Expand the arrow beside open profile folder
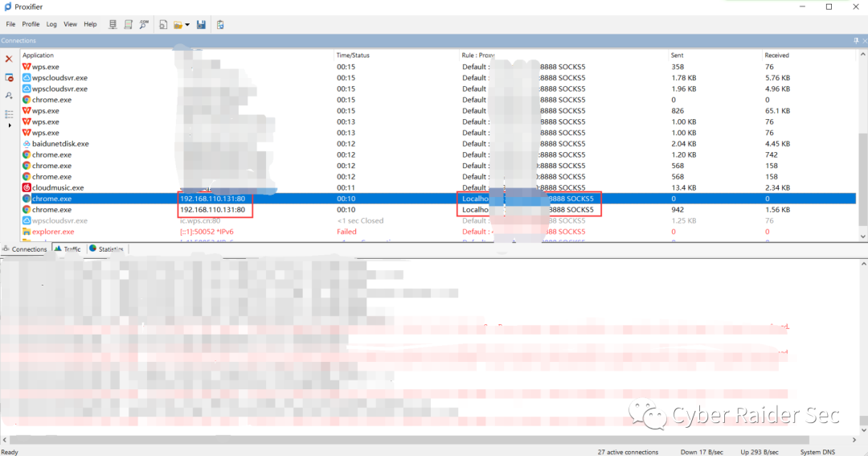The image size is (868, 456). (187, 24)
